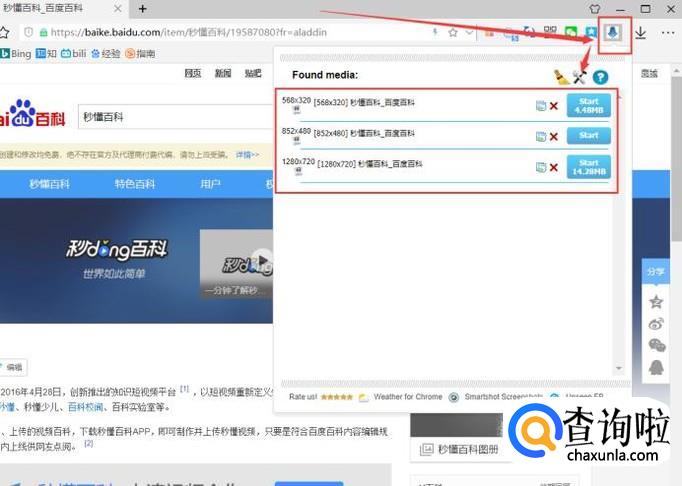Click the blue star bookmark extension icon
Image resolution: width=682 pixels, height=486 pixels.
point(592,32)
